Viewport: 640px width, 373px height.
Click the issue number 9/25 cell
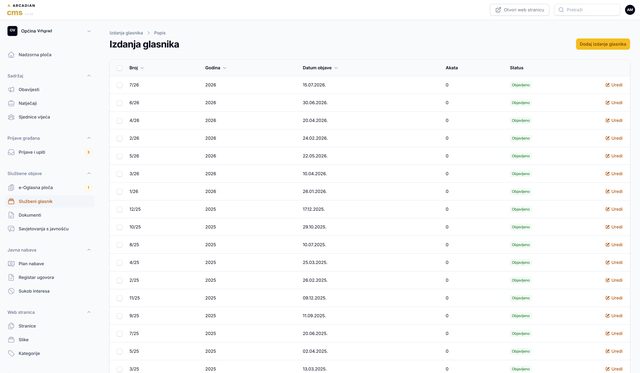[x=134, y=316]
